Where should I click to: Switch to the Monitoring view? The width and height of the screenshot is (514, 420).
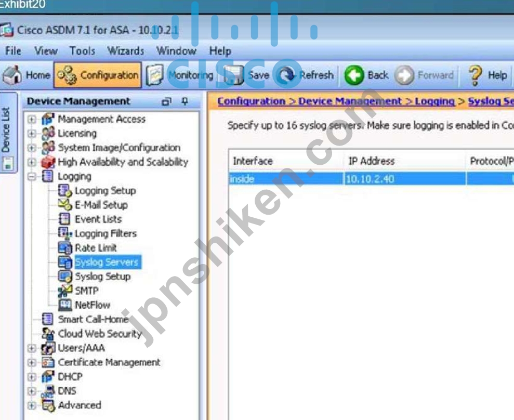pos(180,75)
